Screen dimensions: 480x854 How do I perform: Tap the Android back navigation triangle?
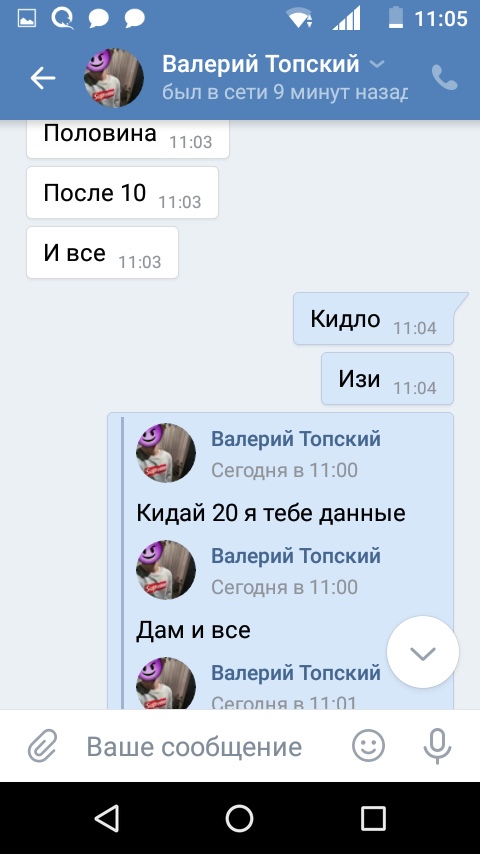tap(106, 818)
